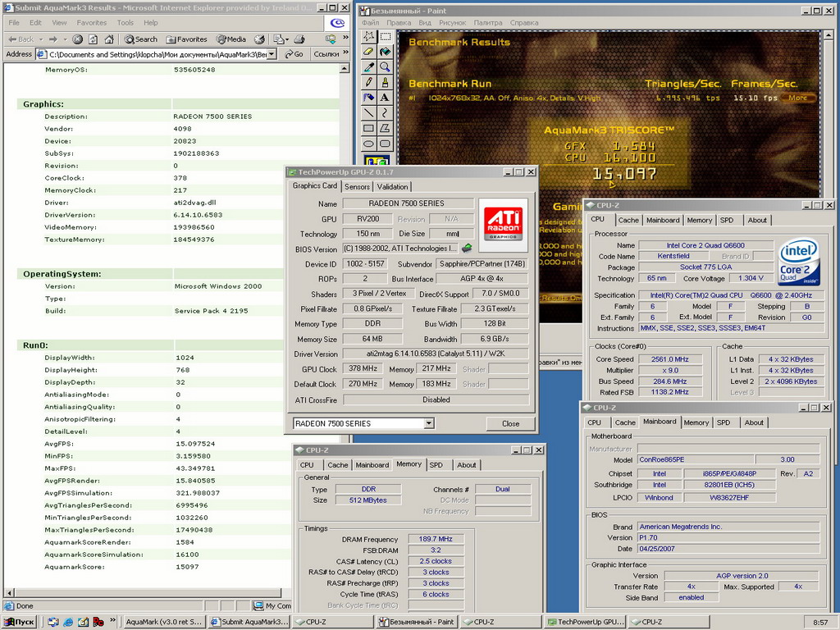
Task: Click the Device ID field 1002 - 5157 in GPU-Z
Action: [x=365, y=264]
